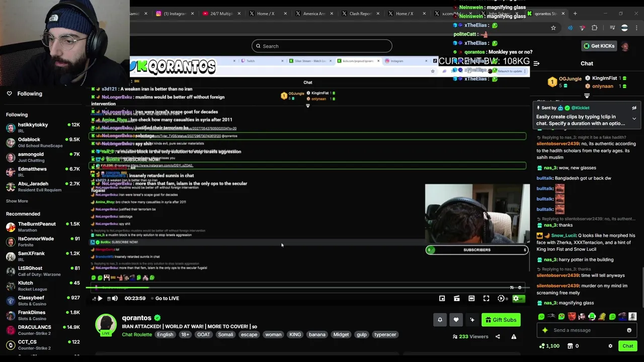Collapse the chat panel arrow icon
Viewport: 644px width, 362px height.
tap(536, 63)
